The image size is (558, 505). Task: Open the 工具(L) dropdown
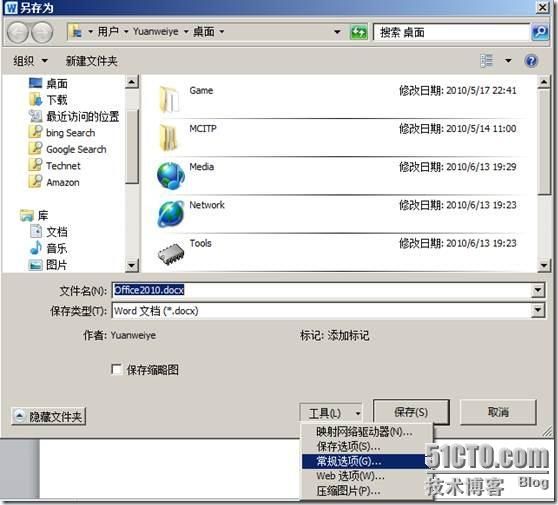coord(331,414)
